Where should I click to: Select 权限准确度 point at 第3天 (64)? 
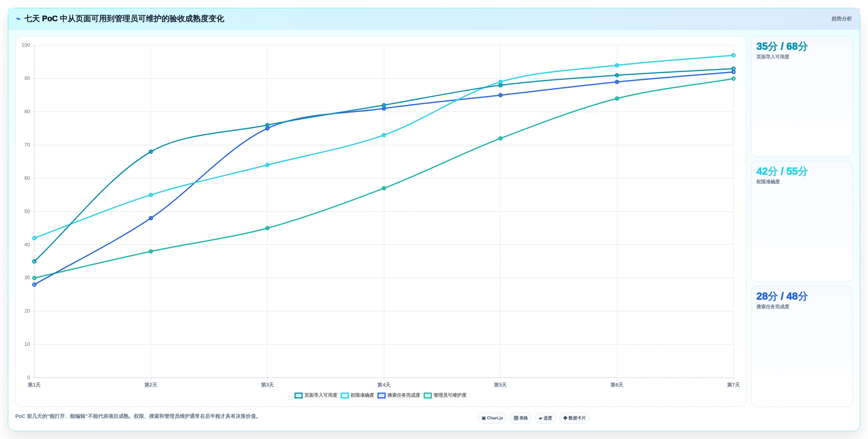[x=267, y=165]
